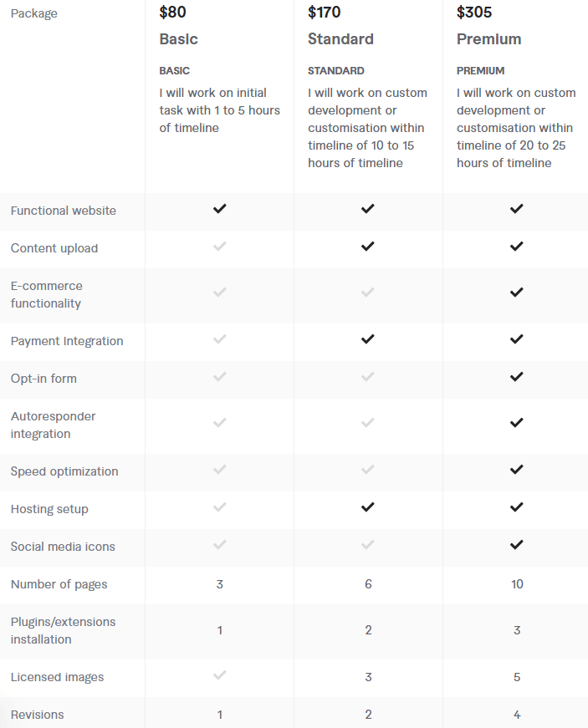588x728 pixels.
Task: Click greyed Standard checkmark for Speed optimization
Action: click(367, 470)
